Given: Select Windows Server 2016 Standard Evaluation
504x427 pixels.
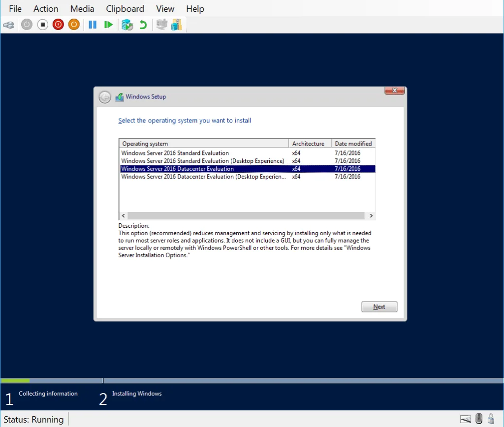Looking at the screenshot, I should 248,153.
